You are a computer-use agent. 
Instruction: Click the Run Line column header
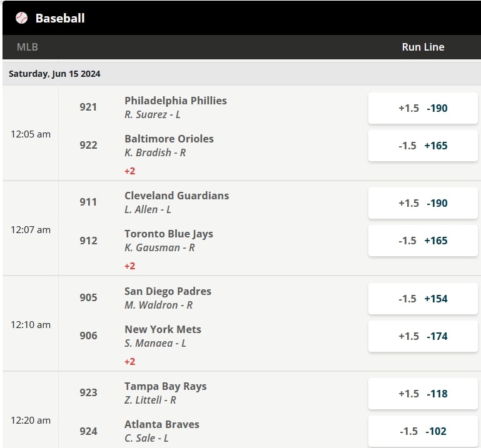[423, 47]
